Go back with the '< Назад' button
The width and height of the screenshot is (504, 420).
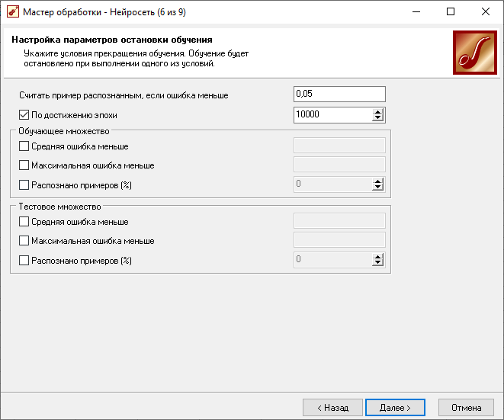(332, 408)
